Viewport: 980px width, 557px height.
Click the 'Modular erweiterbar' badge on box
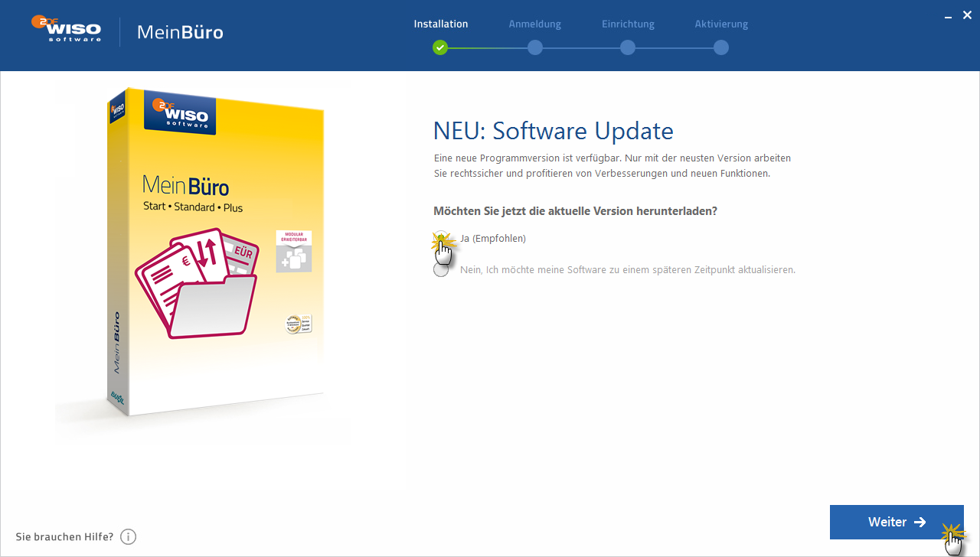tap(294, 252)
